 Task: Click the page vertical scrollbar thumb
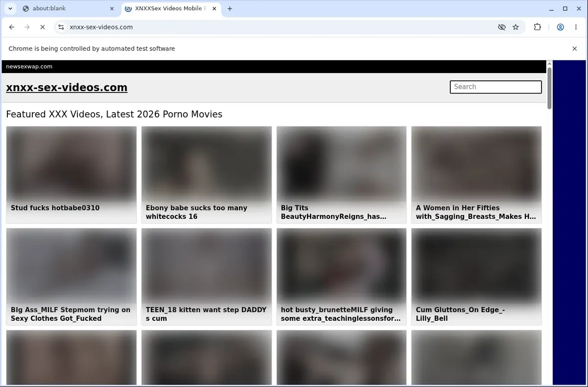[x=549, y=88]
